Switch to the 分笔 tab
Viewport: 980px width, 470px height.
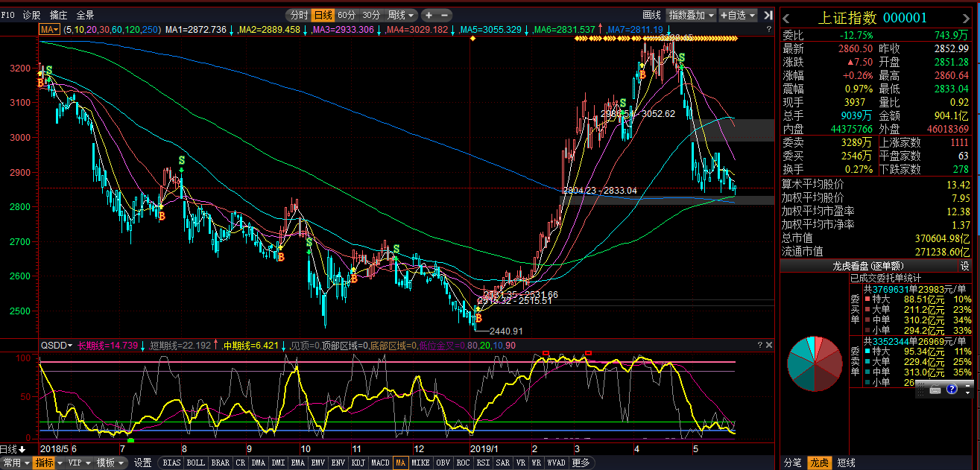tap(792, 463)
